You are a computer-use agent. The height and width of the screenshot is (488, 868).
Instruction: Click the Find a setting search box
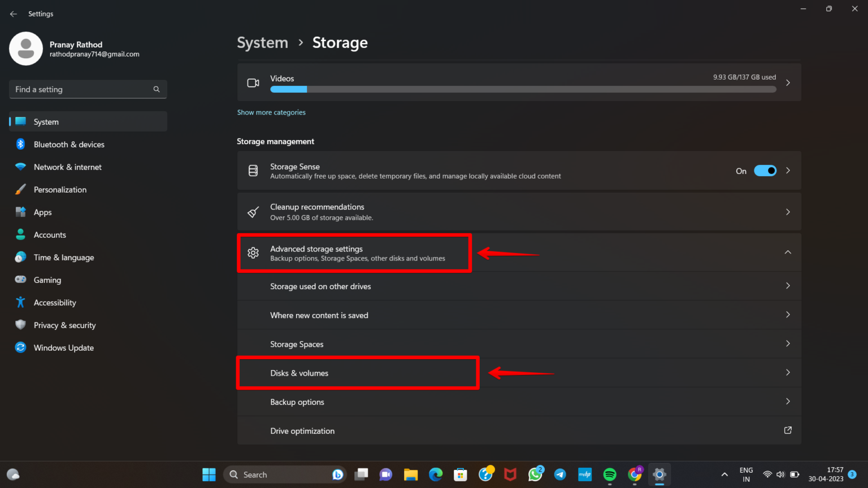(88, 89)
